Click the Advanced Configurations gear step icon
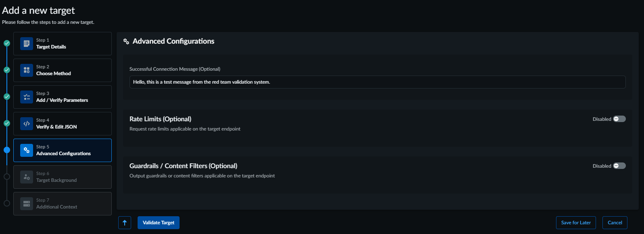Screen dimensions: 644x234 pyautogui.click(x=27, y=150)
